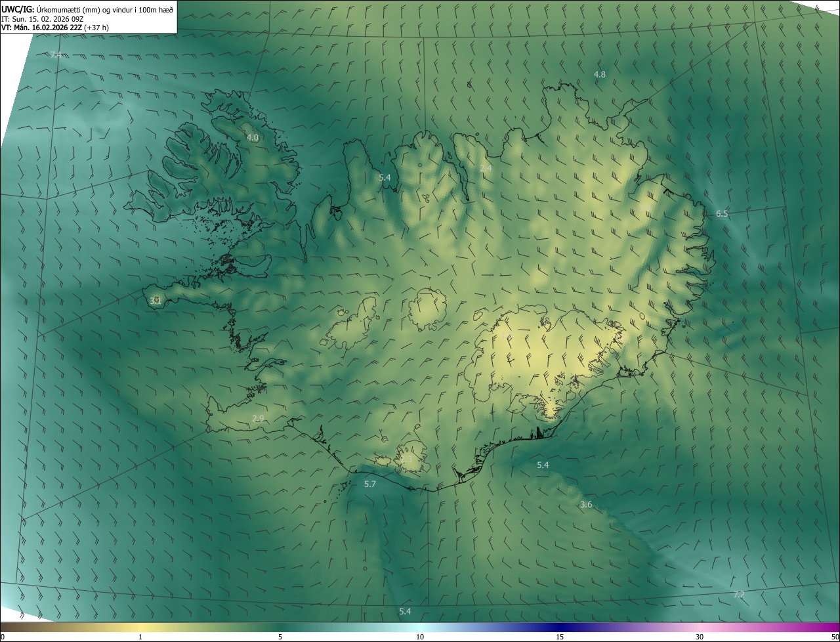Click the 0 tick on the color scale
The height and width of the screenshot is (642, 840).
coord(3,637)
